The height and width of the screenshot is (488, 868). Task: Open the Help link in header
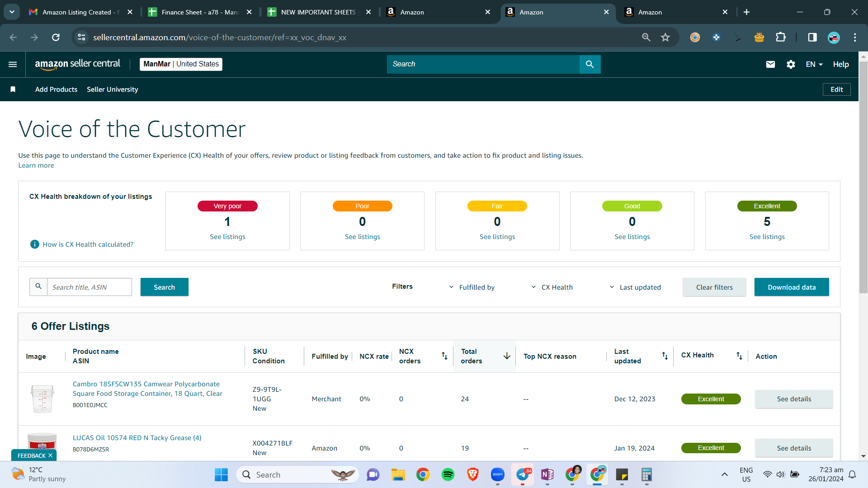point(841,64)
